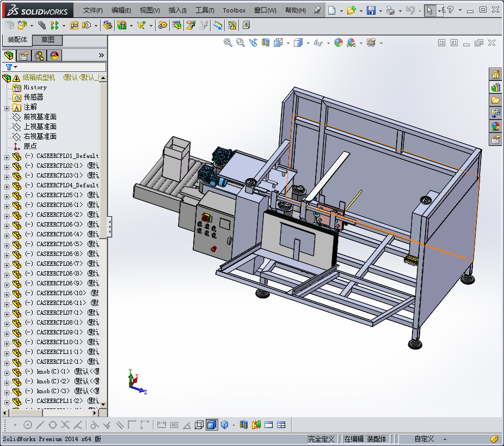Viewport: 504px width, 446px height.
Task: Open the Insert Components dropdown arrow
Action: (x=32, y=26)
